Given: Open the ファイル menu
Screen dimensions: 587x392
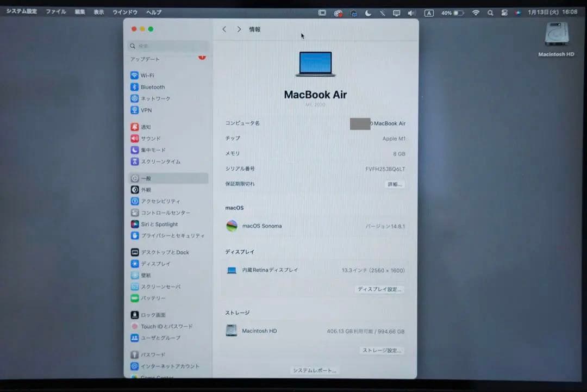Looking at the screenshot, I should click(56, 12).
